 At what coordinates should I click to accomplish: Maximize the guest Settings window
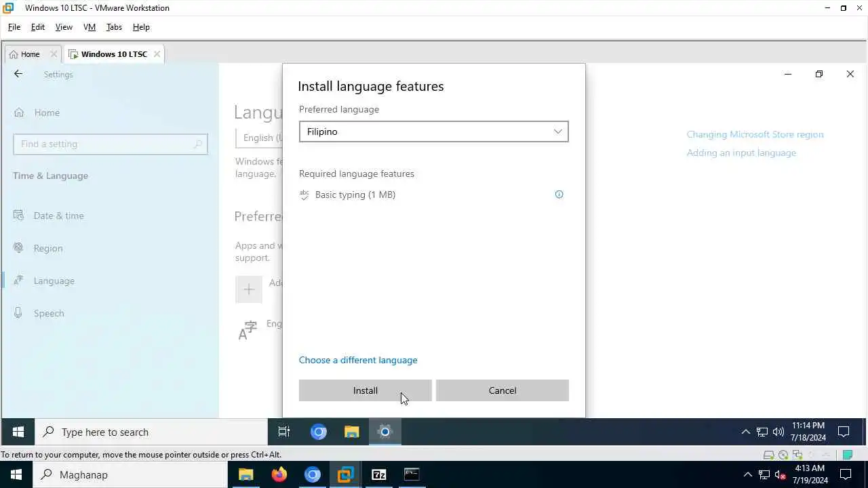819,74
